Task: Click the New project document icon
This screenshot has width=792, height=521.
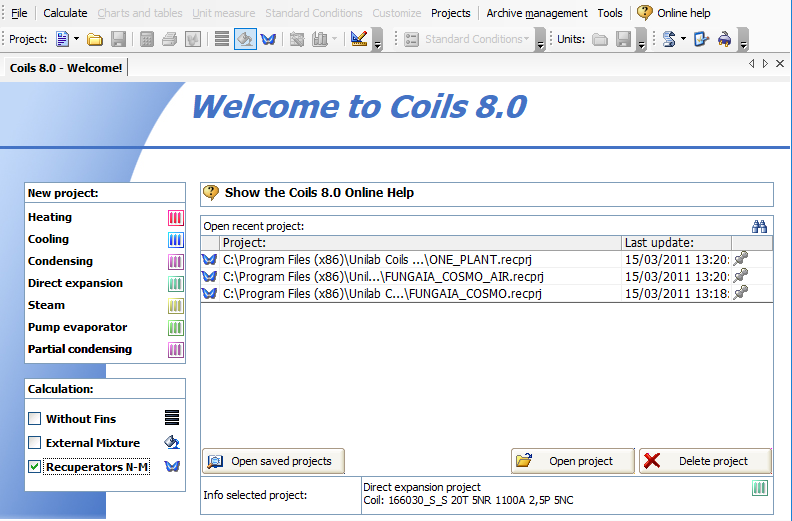Action: point(62,39)
